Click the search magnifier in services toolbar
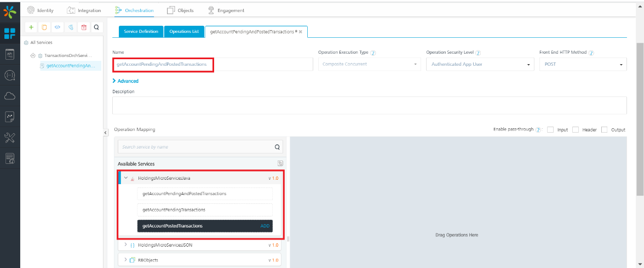Viewport: 644px width, 268px height. [96, 27]
